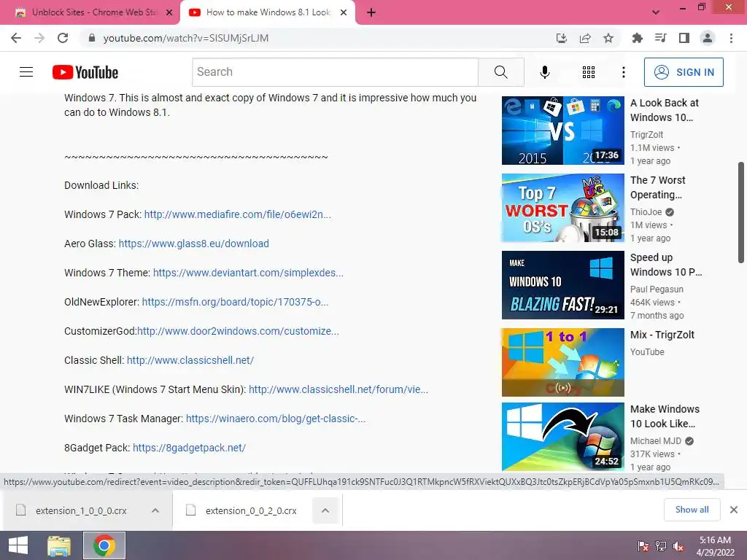This screenshot has height=560, width=747.
Task: Open the tab search chevron
Action: click(656, 12)
